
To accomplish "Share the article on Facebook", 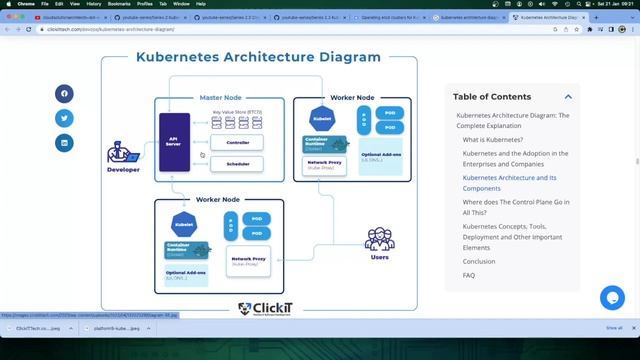I will pyautogui.click(x=64, y=93).
